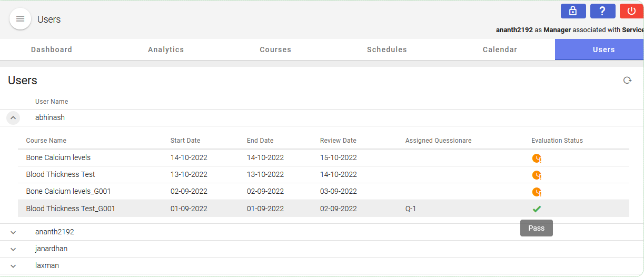Refresh the Users list
The image size is (644, 277).
tap(627, 81)
